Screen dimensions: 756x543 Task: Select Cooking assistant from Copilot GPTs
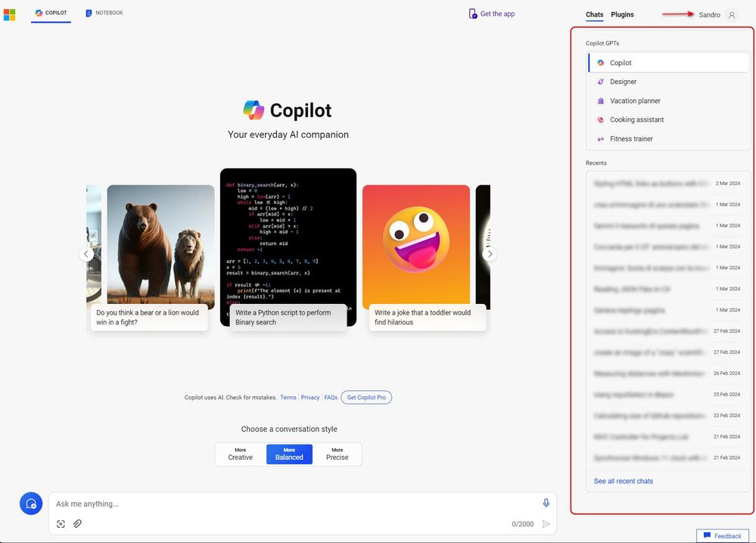(x=668, y=119)
